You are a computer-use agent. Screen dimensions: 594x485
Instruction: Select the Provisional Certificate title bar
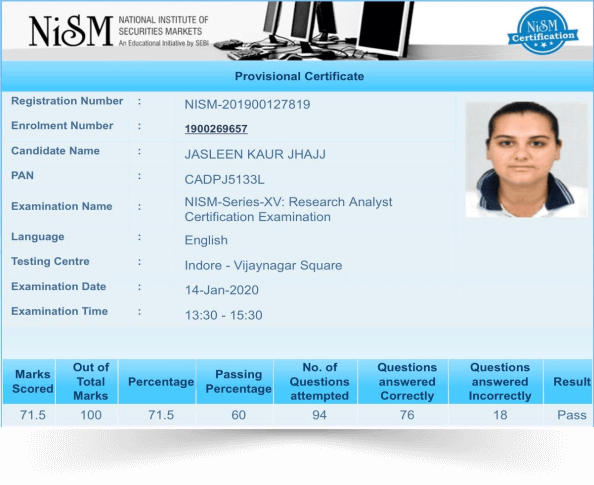[297, 76]
